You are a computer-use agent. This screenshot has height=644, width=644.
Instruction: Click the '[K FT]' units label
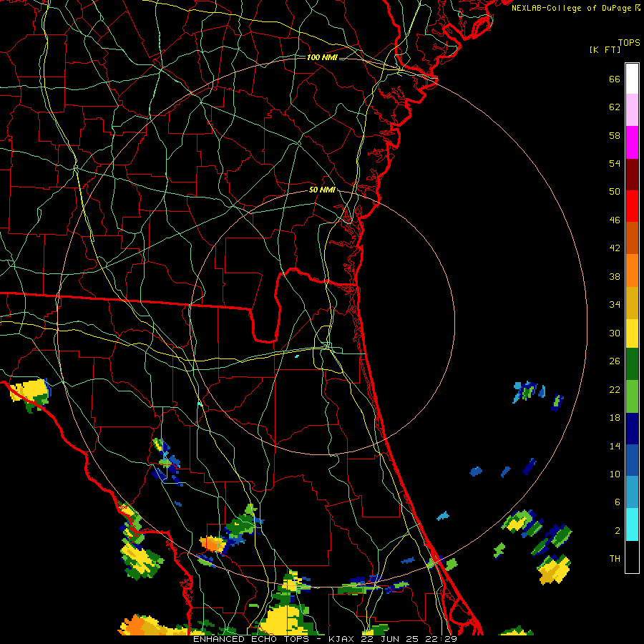point(605,50)
